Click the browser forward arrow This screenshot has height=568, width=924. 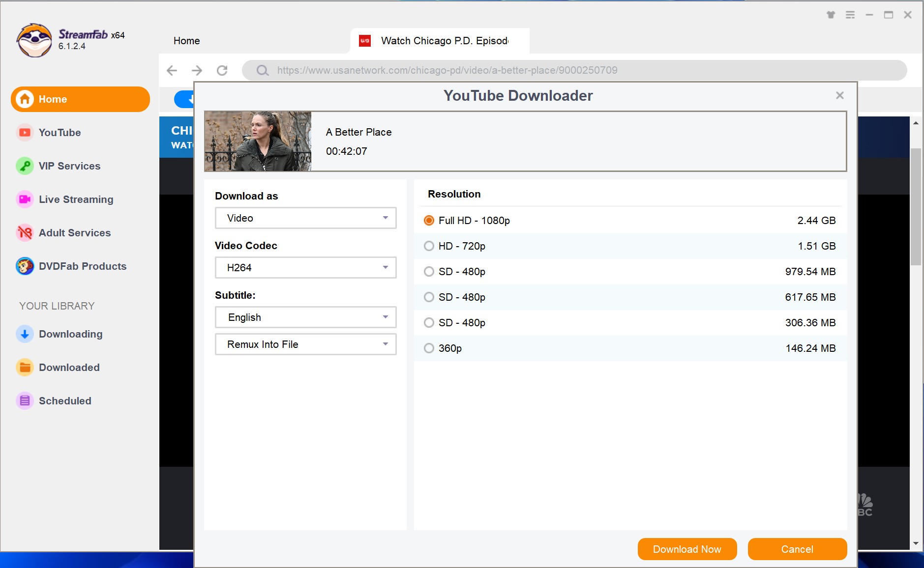(197, 70)
